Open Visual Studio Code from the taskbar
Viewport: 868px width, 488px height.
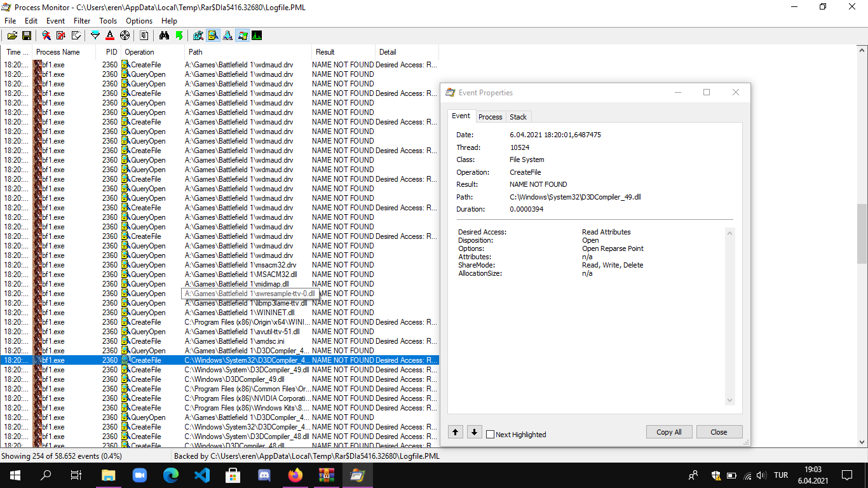point(202,475)
